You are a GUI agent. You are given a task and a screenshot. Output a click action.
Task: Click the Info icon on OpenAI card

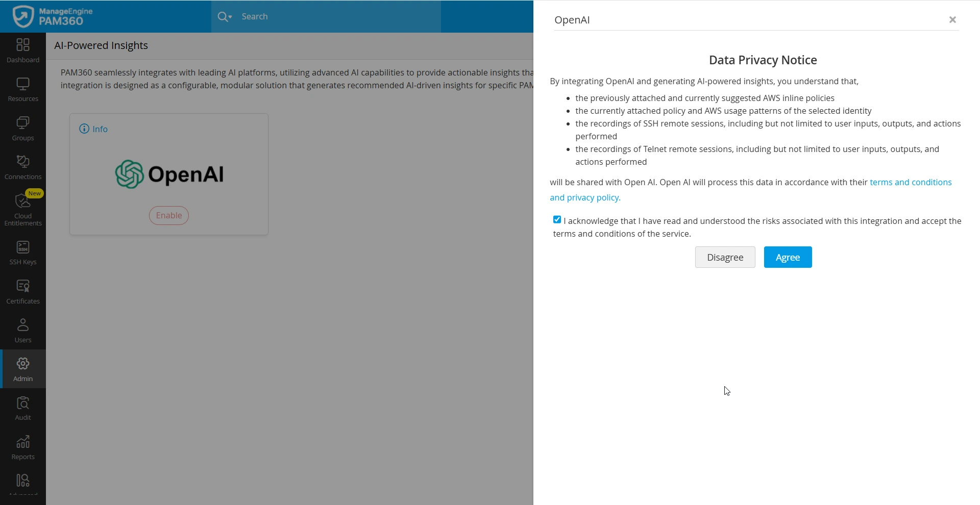[x=84, y=129]
